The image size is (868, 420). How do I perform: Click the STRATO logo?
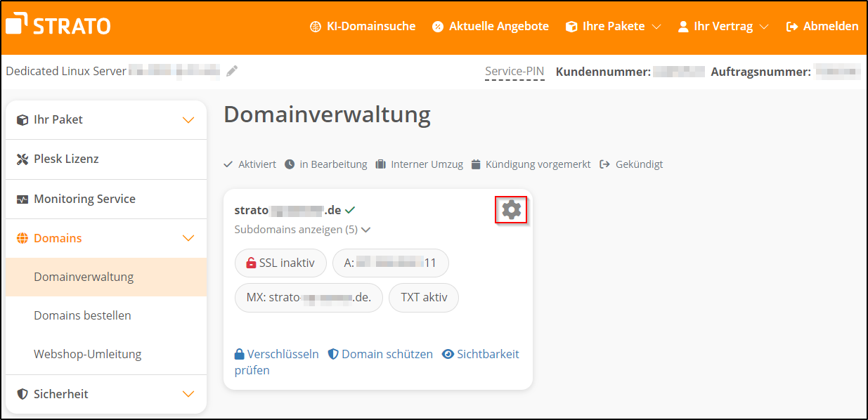pyautogui.click(x=58, y=25)
